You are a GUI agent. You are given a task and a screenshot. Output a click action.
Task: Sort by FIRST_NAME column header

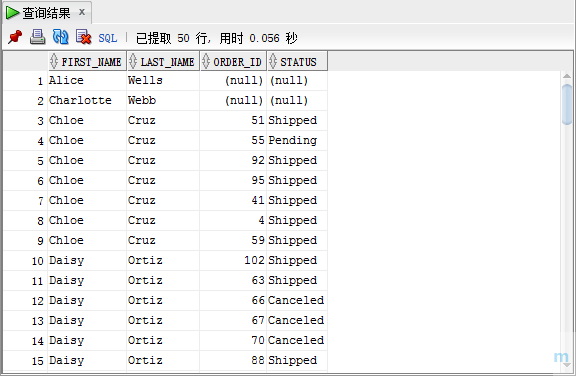[87, 61]
